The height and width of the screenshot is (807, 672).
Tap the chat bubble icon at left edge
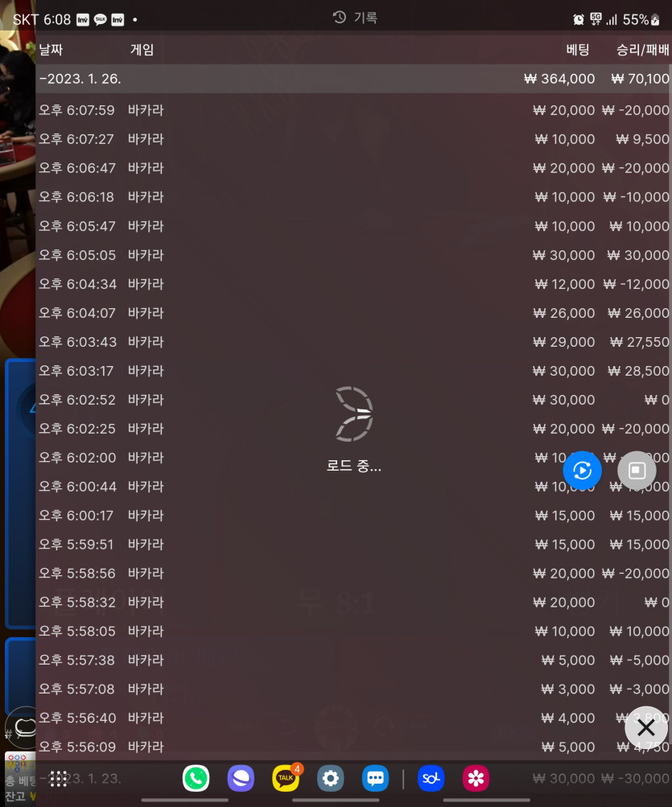23,727
